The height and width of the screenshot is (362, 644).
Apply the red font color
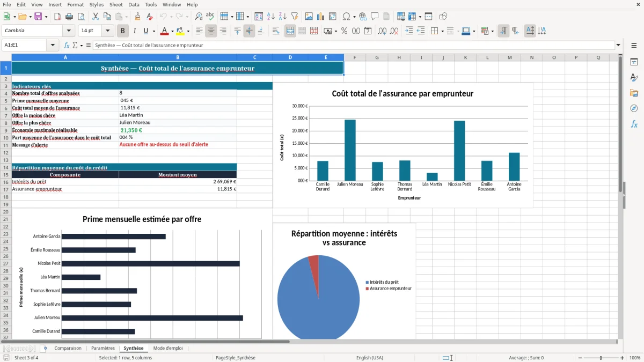164,31
